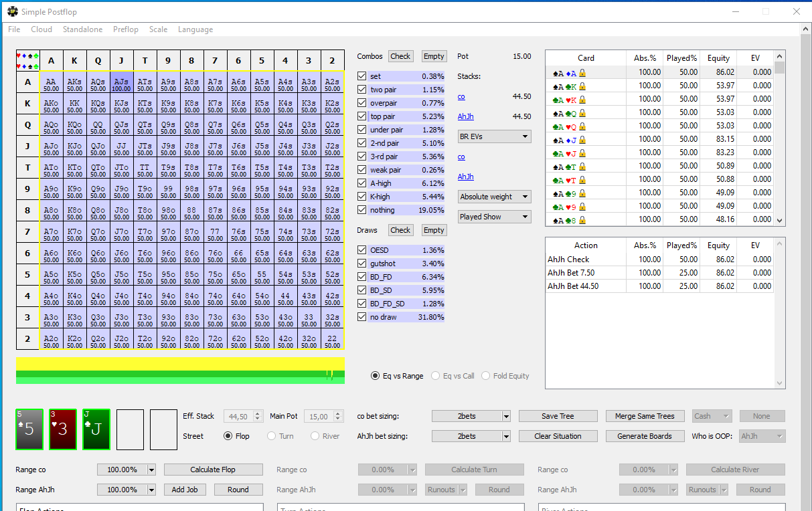The image size is (812, 511).
Task: Toggle the A-high checkbox
Action: (x=362, y=183)
